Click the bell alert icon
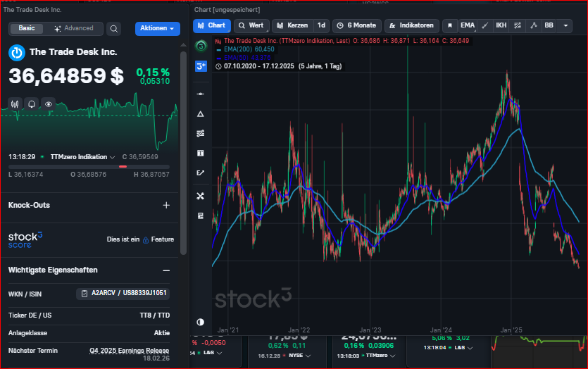588x369 pixels. click(32, 104)
